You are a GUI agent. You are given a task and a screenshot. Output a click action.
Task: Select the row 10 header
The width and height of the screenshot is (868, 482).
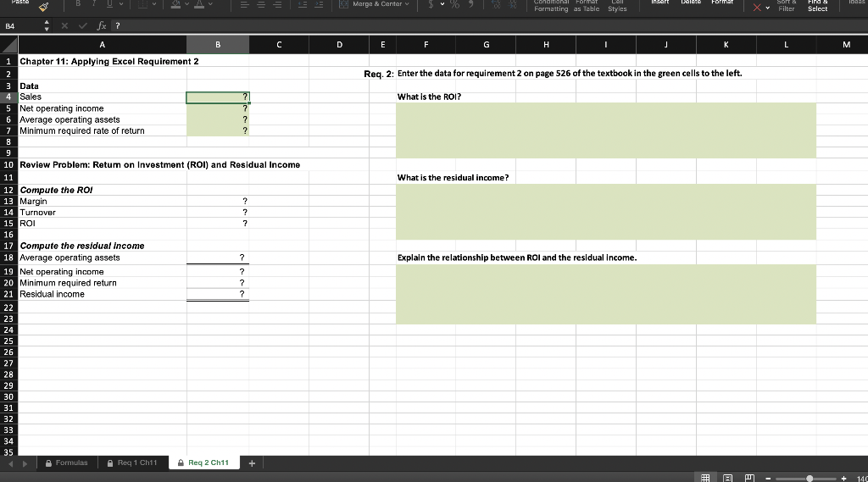tap(8, 165)
